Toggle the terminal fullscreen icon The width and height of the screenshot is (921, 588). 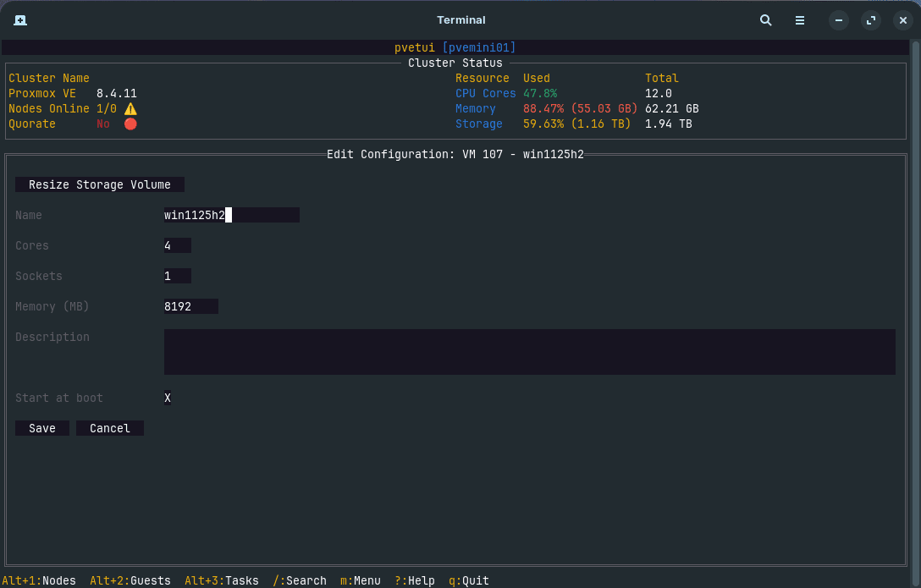click(x=871, y=19)
